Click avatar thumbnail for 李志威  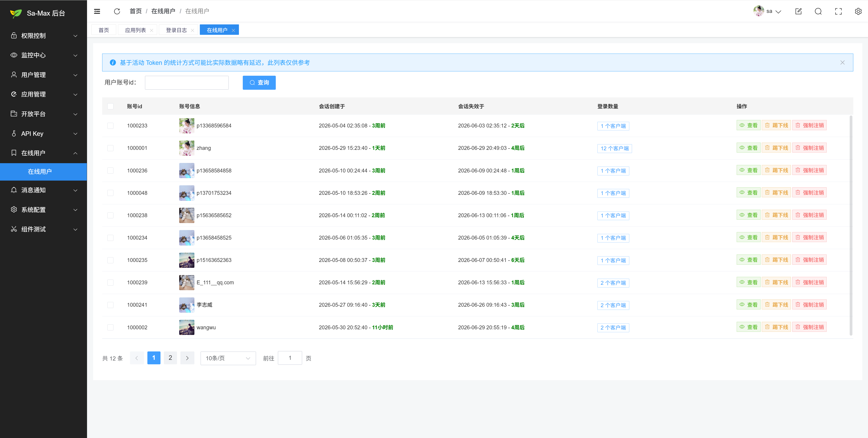point(187,305)
